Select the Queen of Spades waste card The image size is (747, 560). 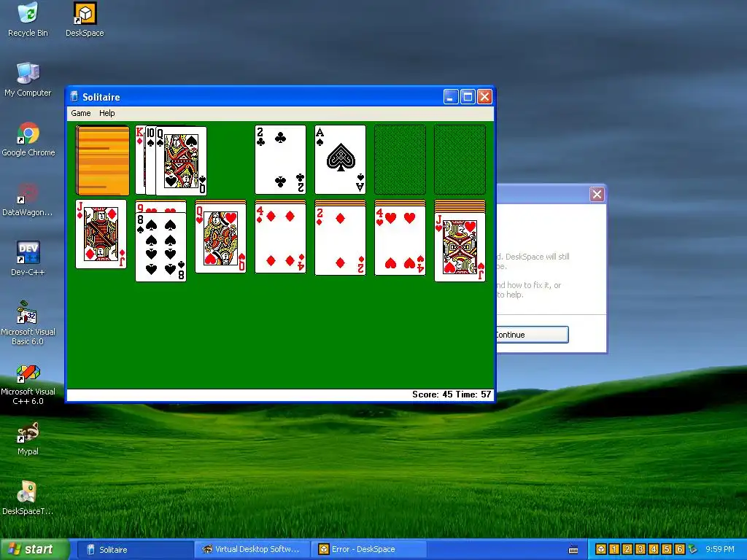tap(182, 161)
